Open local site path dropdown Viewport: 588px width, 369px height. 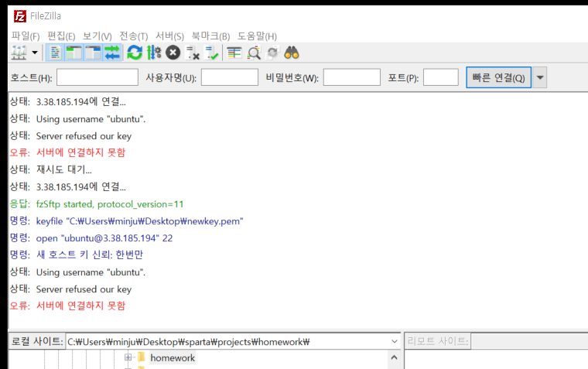(x=394, y=341)
